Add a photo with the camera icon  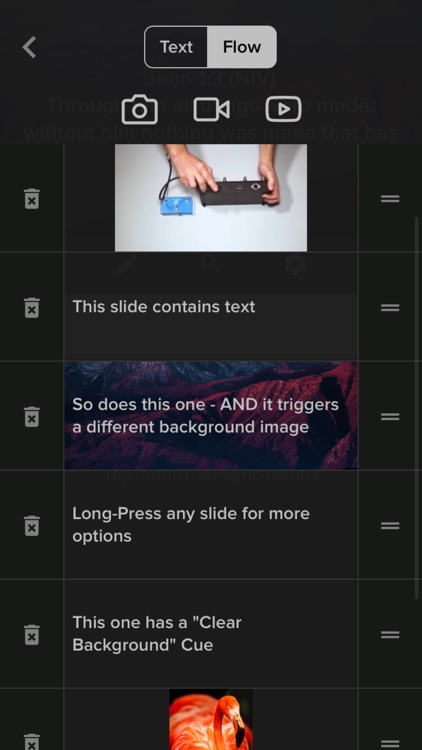tap(139, 110)
